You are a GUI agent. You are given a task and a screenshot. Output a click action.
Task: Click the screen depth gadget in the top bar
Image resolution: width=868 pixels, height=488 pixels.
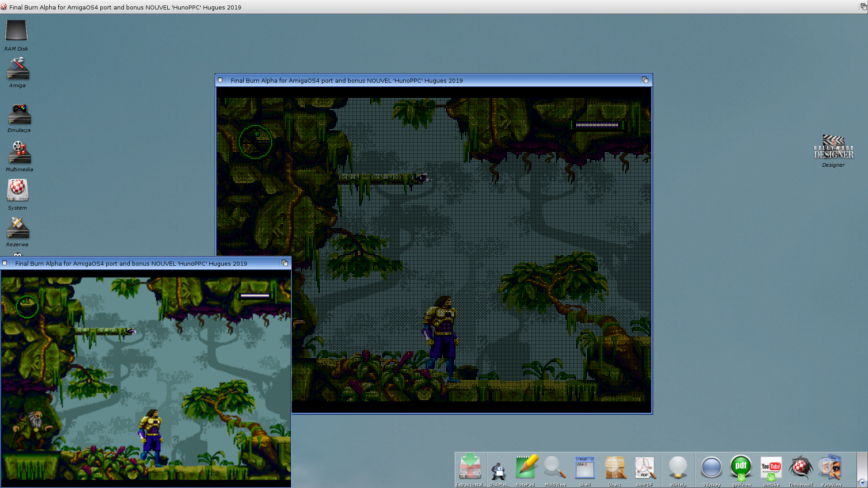point(863,7)
